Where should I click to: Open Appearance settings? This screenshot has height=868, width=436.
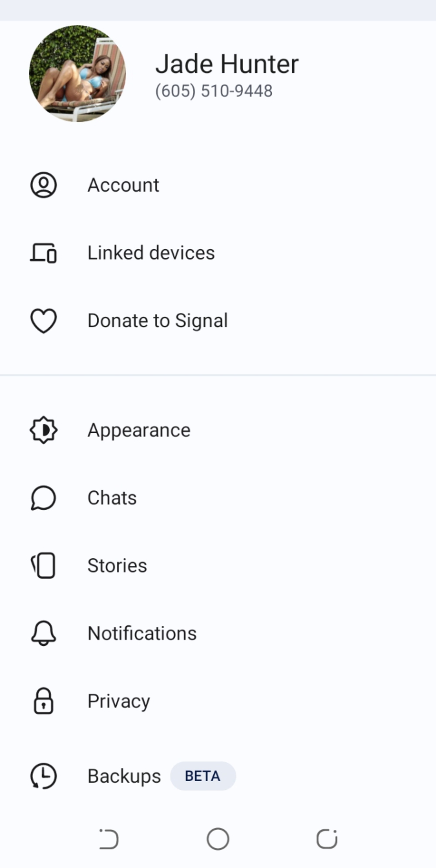pos(139,430)
